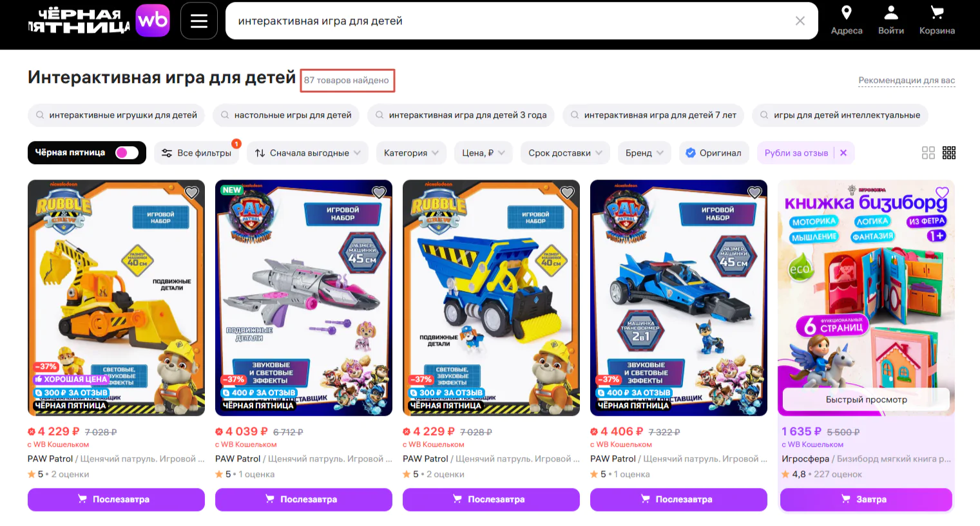Open the hamburger catalog menu
Image resolution: width=980 pixels, height=526 pixels.
[198, 21]
